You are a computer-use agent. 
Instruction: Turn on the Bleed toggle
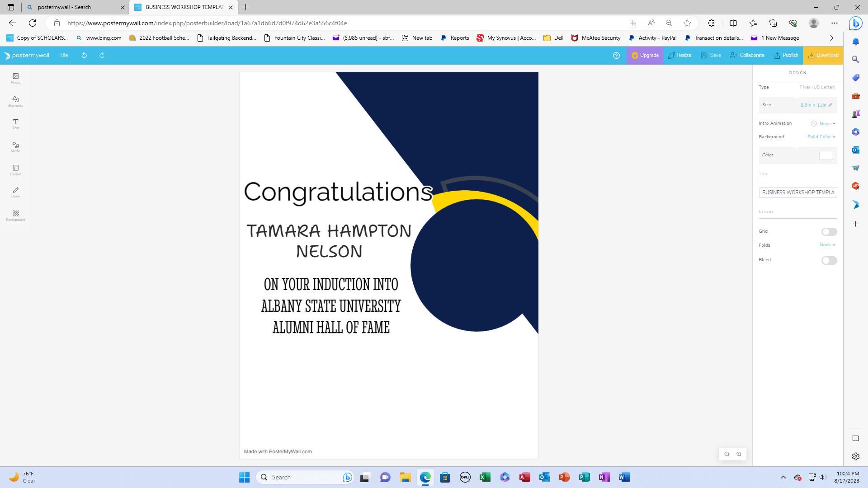point(829,260)
